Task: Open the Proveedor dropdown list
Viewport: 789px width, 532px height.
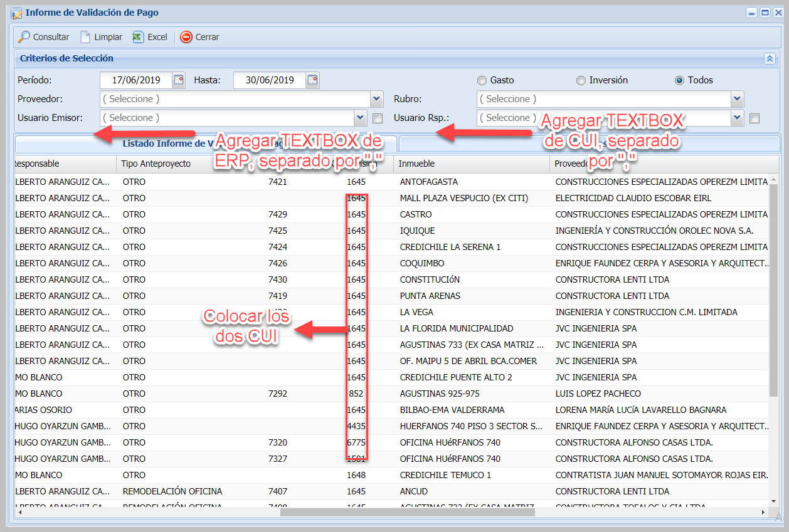Action: tap(376, 99)
